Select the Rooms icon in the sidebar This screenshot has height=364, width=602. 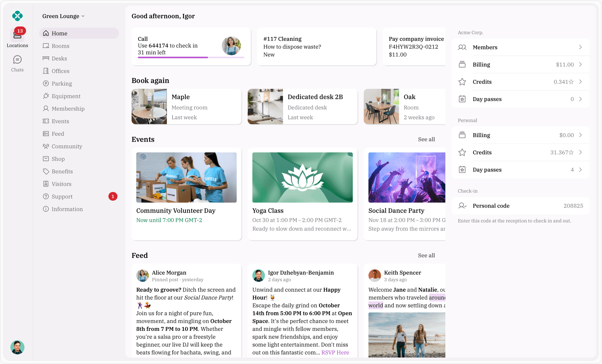(x=46, y=46)
